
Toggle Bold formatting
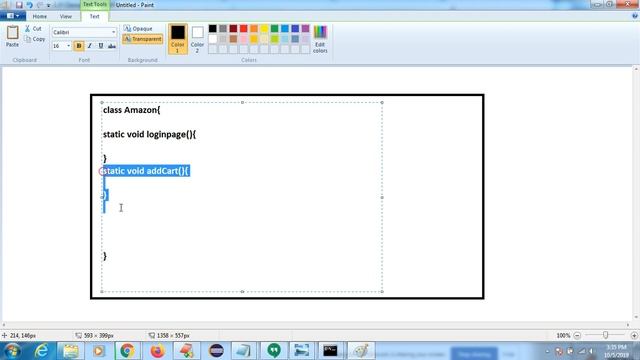(x=79, y=46)
